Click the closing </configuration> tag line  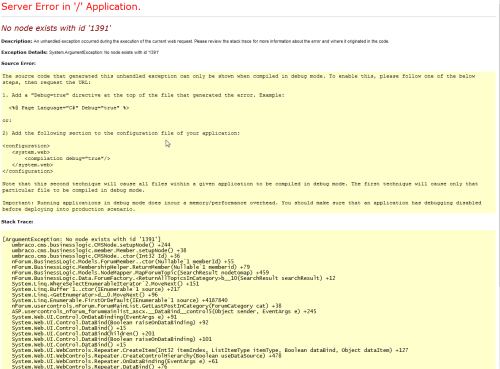27,171
